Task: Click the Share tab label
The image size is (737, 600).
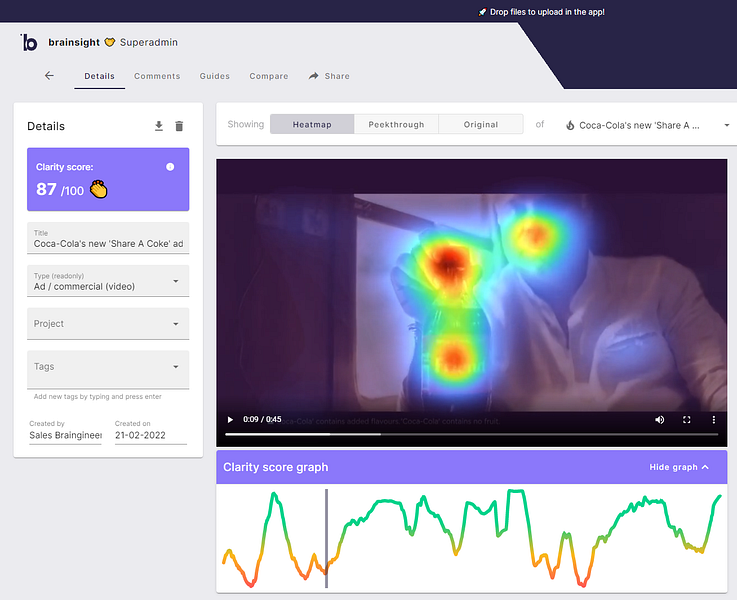Action: pyautogui.click(x=337, y=76)
